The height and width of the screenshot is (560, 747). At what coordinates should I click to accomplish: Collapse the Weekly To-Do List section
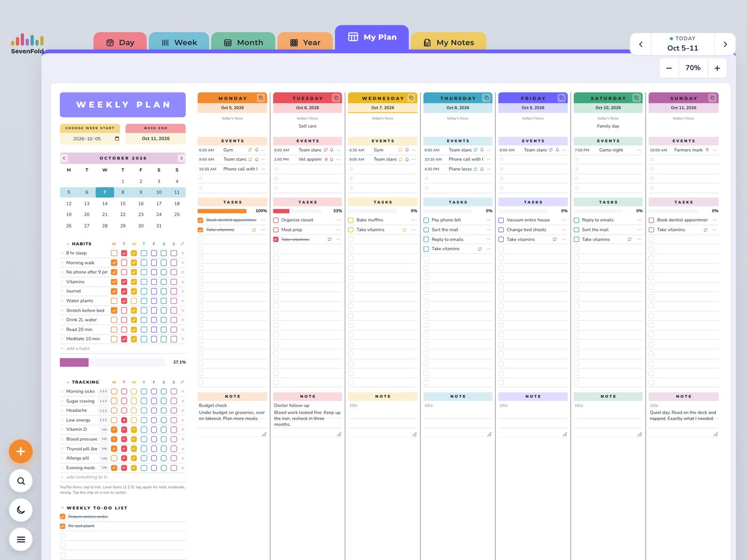(62, 508)
